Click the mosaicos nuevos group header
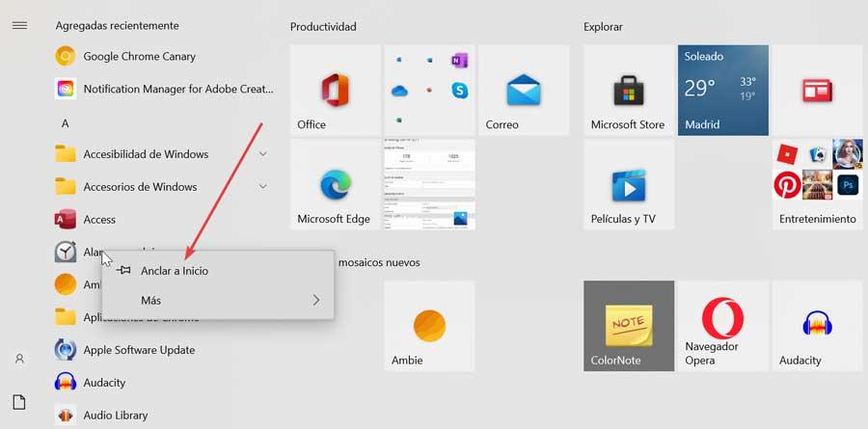 379,262
